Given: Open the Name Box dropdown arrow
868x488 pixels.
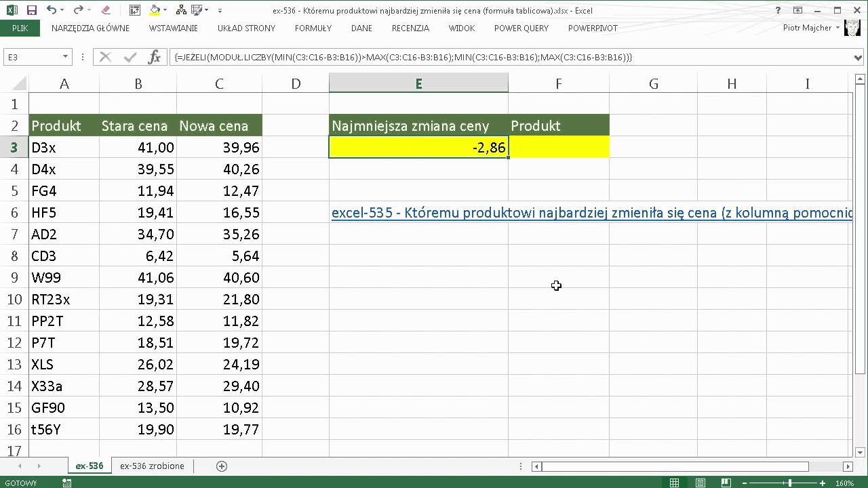Looking at the screenshot, I should [65, 57].
